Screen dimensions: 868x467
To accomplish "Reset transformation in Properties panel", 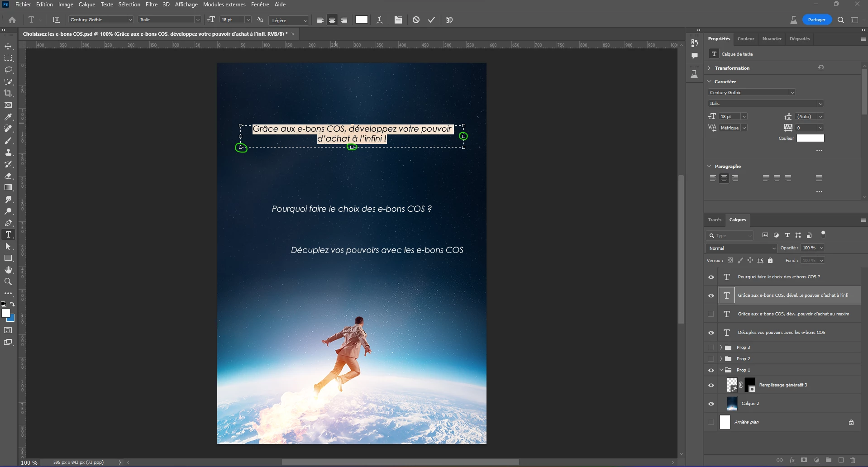I will (820, 68).
